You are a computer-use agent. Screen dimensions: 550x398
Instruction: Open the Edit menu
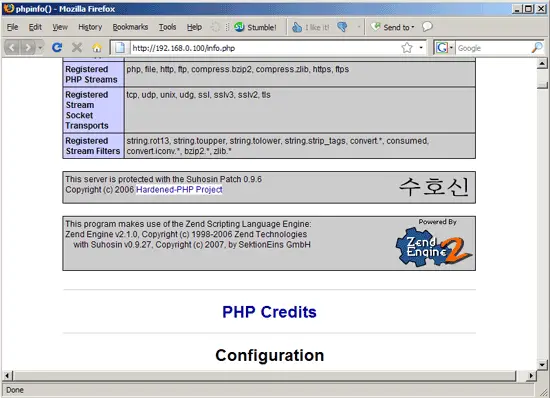[x=35, y=27]
